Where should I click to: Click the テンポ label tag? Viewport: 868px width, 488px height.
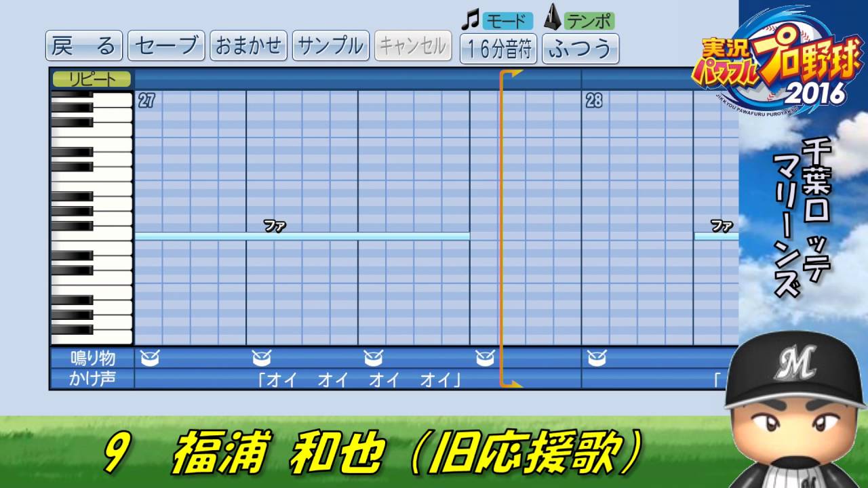(589, 21)
